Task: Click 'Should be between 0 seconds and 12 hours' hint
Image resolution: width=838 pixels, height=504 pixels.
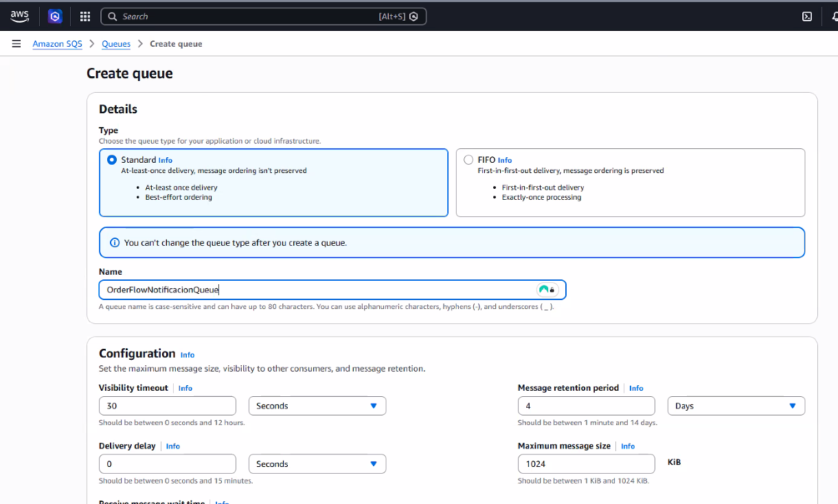Action: coord(172,422)
